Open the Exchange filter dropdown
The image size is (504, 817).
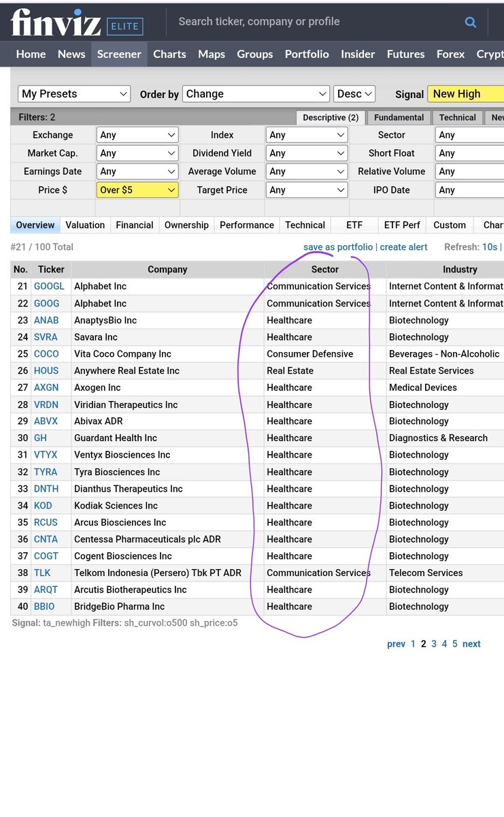click(x=137, y=135)
